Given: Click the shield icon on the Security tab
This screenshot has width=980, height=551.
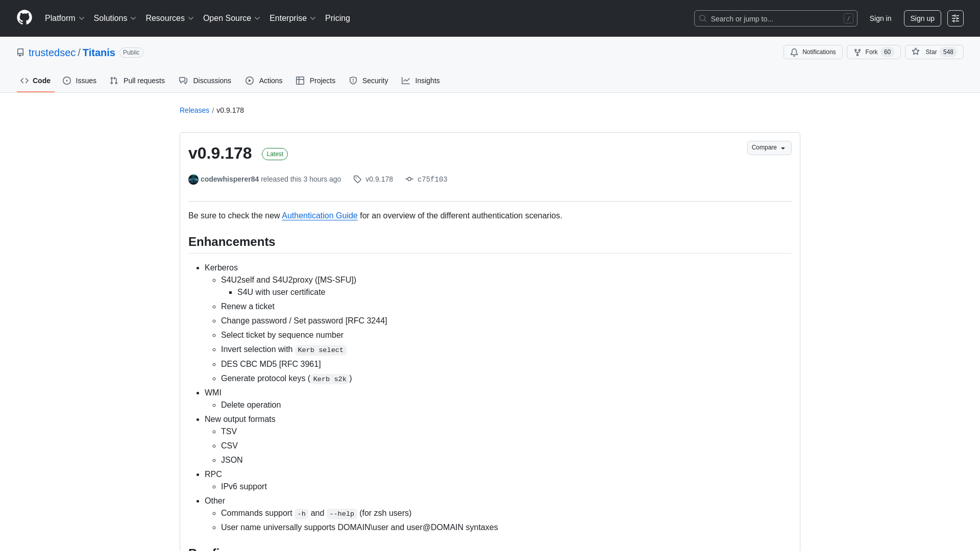Looking at the screenshot, I should pos(353,81).
